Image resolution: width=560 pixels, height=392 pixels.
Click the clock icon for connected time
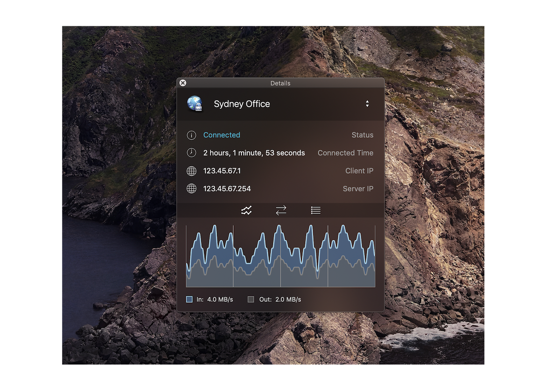tap(191, 153)
